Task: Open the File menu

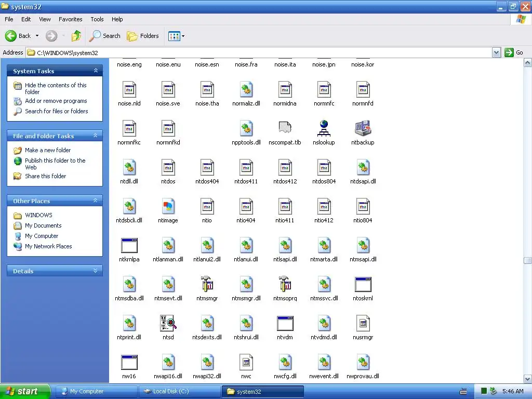Action: [x=9, y=19]
